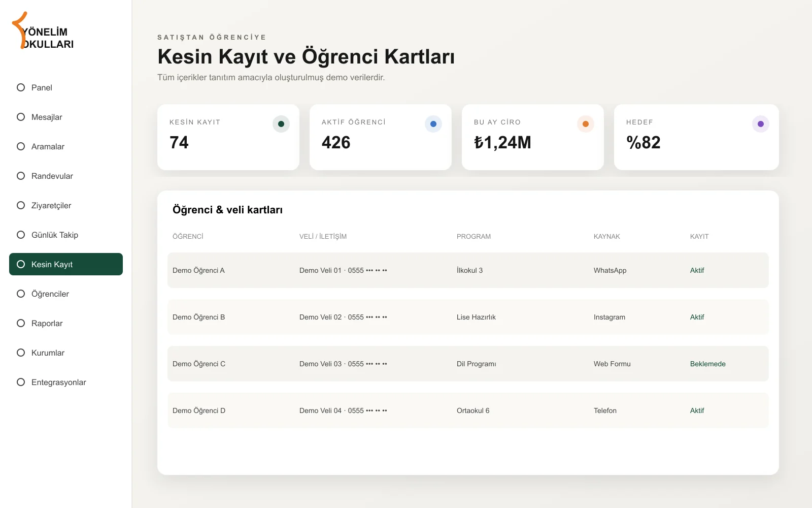This screenshot has width=812, height=508.
Task: Select Randevular in the sidebar
Action: 66,176
